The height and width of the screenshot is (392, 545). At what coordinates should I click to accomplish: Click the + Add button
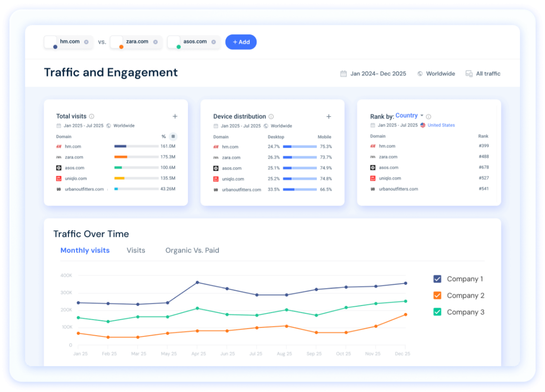pos(241,42)
